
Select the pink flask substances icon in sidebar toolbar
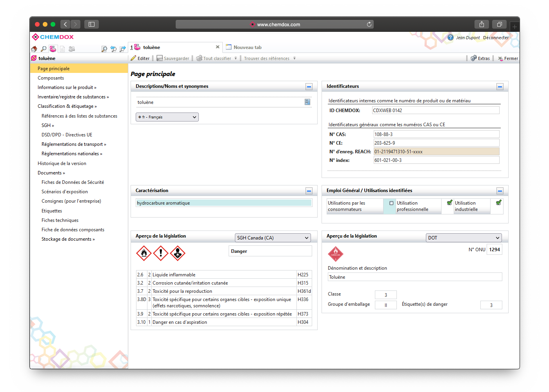click(53, 49)
